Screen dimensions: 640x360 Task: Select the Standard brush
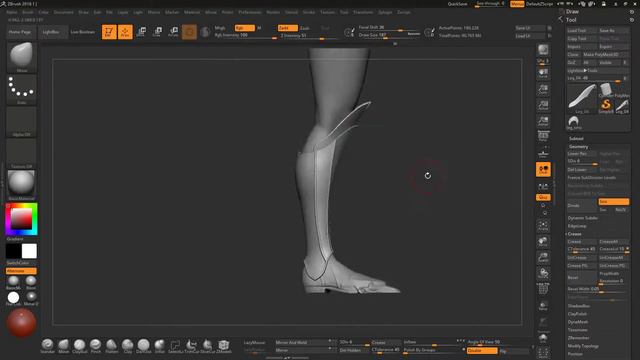pos(47,346)
